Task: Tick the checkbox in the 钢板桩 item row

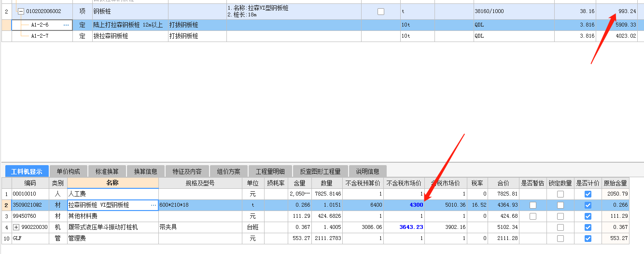Action: coord(381,12)
